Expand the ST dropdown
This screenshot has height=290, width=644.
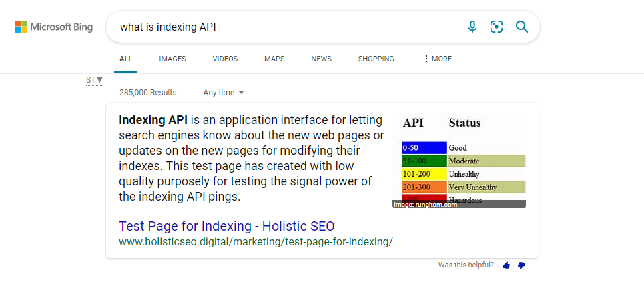(x=95, y=80)
